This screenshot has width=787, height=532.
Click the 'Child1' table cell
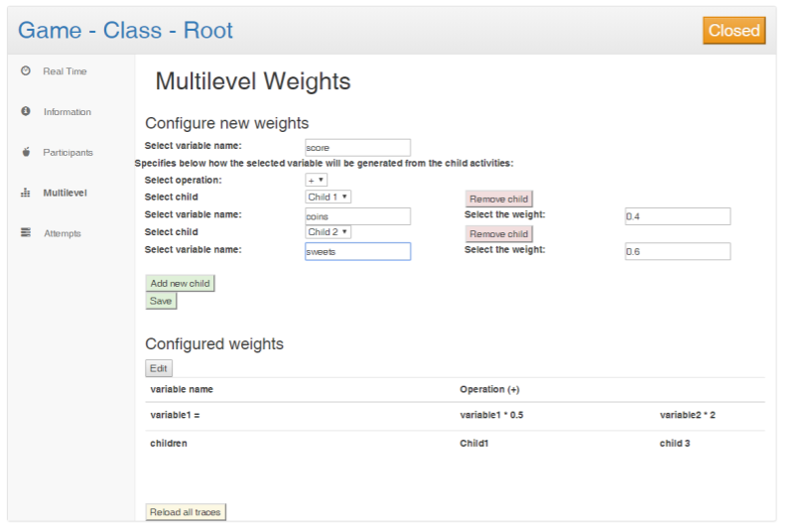pos(473,443)
